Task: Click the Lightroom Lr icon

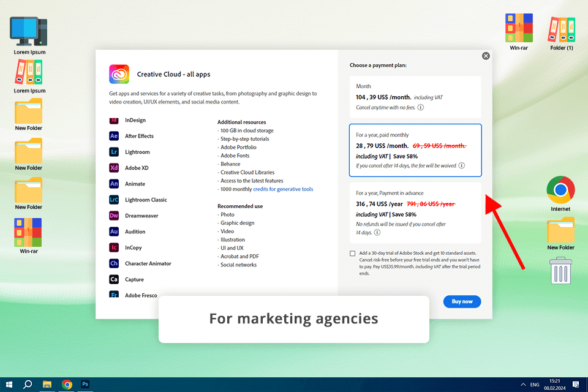Action: click(114, 152)
